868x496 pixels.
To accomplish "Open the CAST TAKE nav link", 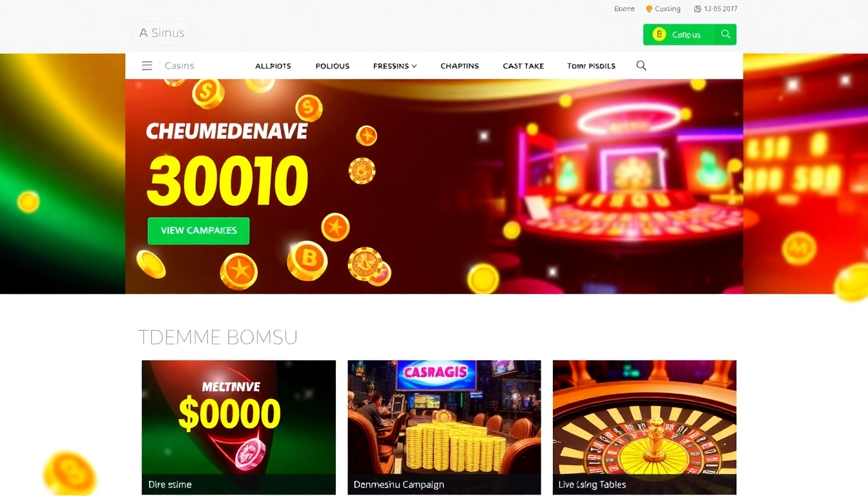I will click(523, 66).
